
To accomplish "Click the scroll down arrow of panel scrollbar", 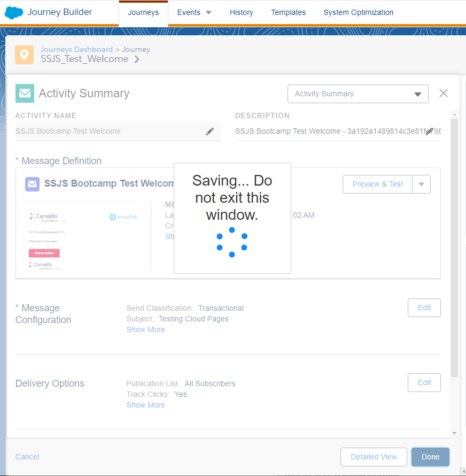I will (454, 433).
